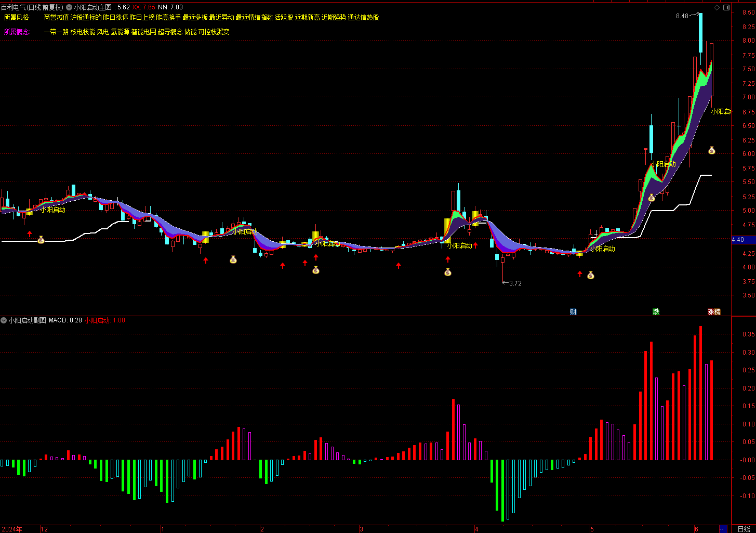Click the 所属概念 row label

[17, 32]
